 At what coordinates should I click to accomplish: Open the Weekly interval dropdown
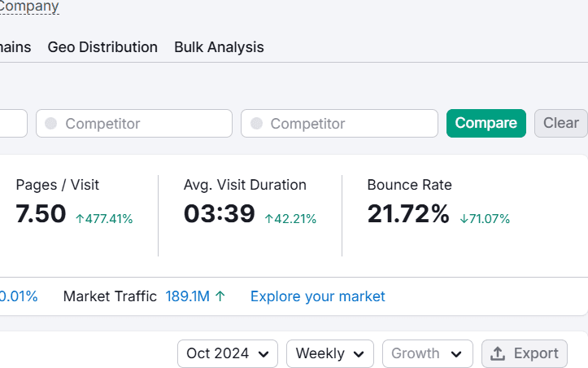[x=329, y=353]
